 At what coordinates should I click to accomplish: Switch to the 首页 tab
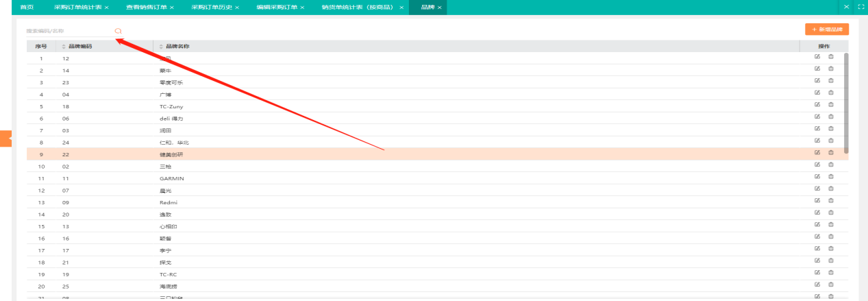click(x=27, y=7)
